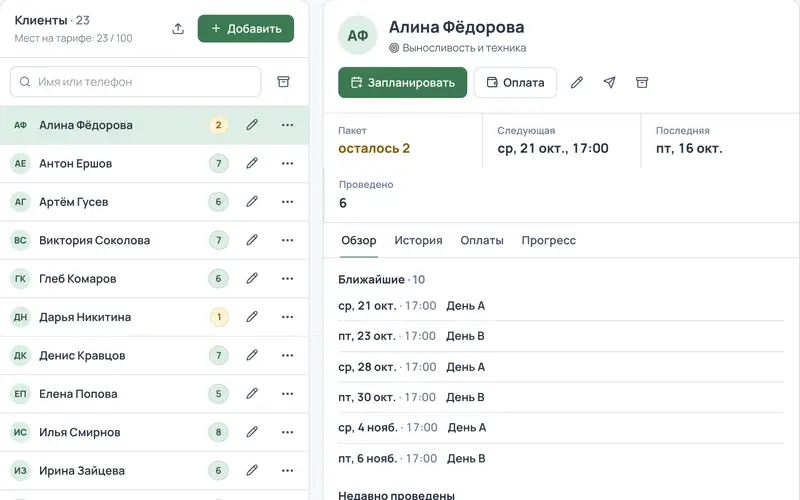Click last session пт, 16 окт. value
The width and height of the screenshot is (800, 500).
[x=689, y=148]
